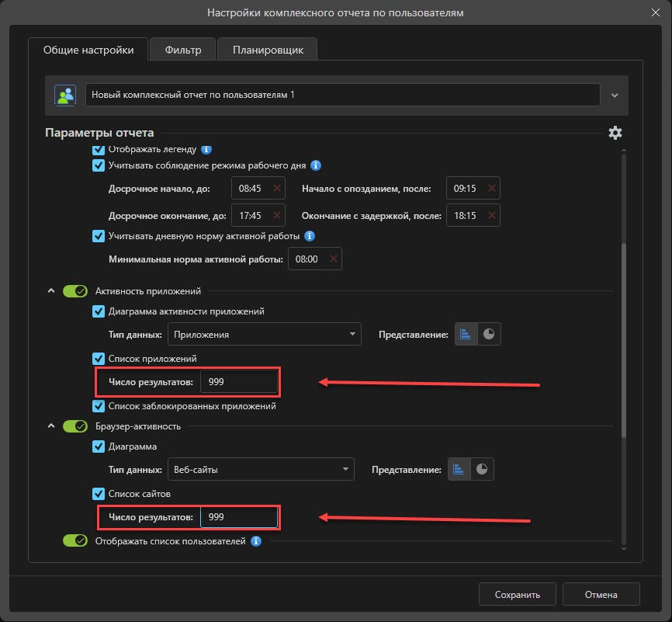Click the parameters list vertical scrollbar
The height and width of the screenshot is (622, 672).
624,340
